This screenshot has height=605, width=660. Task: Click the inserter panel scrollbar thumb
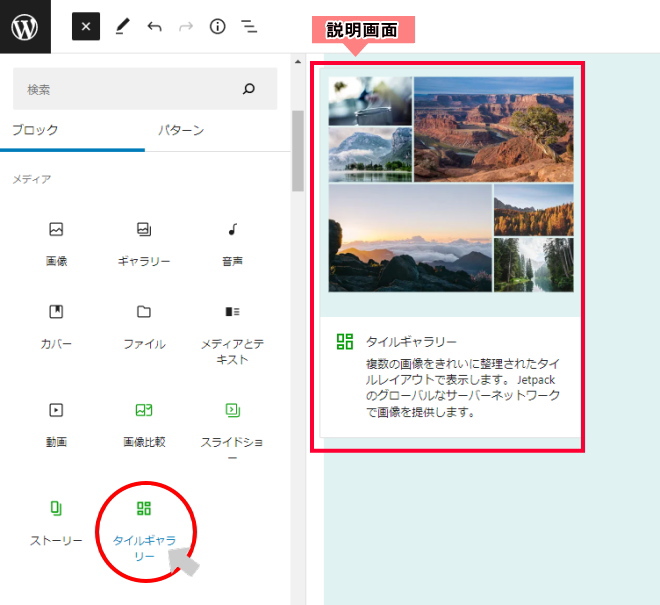[298, 151]
